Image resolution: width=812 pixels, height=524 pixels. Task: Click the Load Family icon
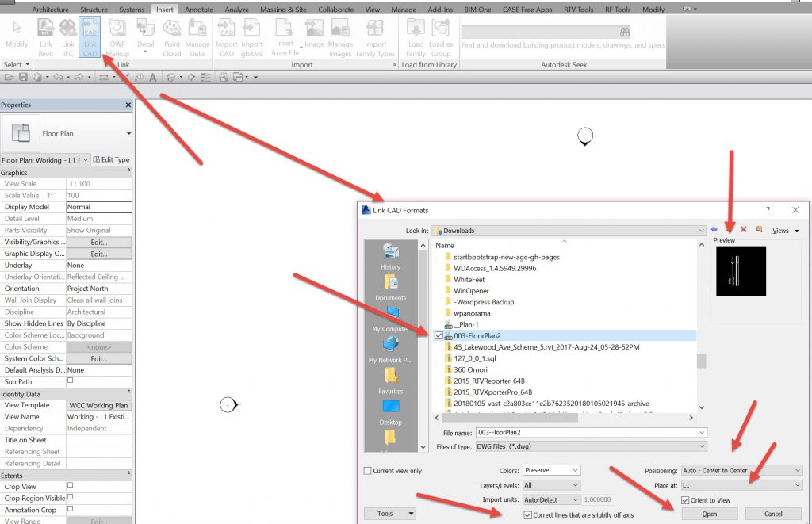[416, 36]
